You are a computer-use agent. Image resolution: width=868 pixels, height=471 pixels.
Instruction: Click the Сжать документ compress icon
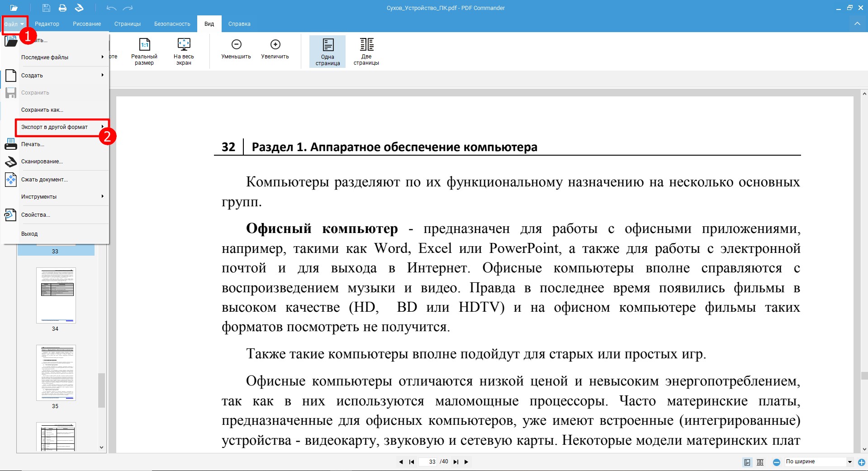coord(11,180)
